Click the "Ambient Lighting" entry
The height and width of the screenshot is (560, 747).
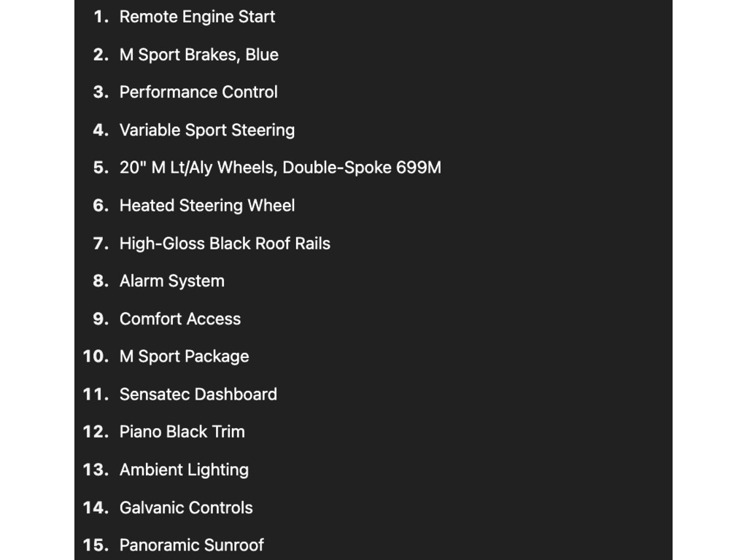coord(184,470)
